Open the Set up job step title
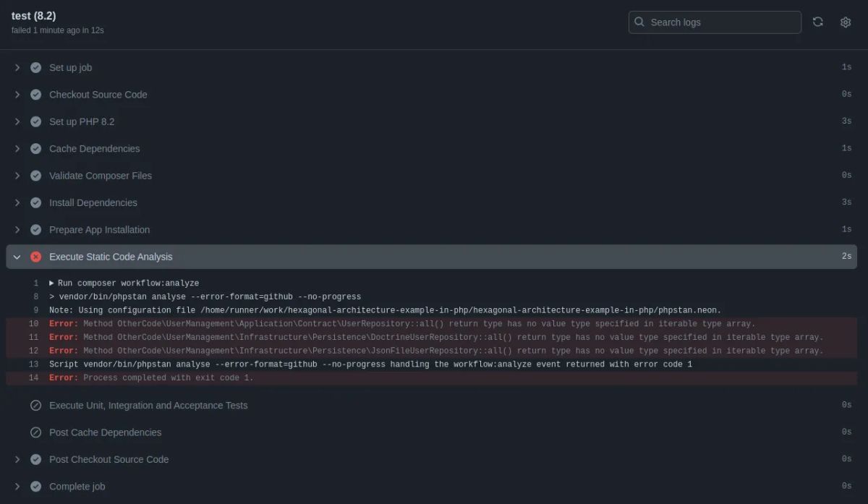The image size is (868, 504). 70,67
